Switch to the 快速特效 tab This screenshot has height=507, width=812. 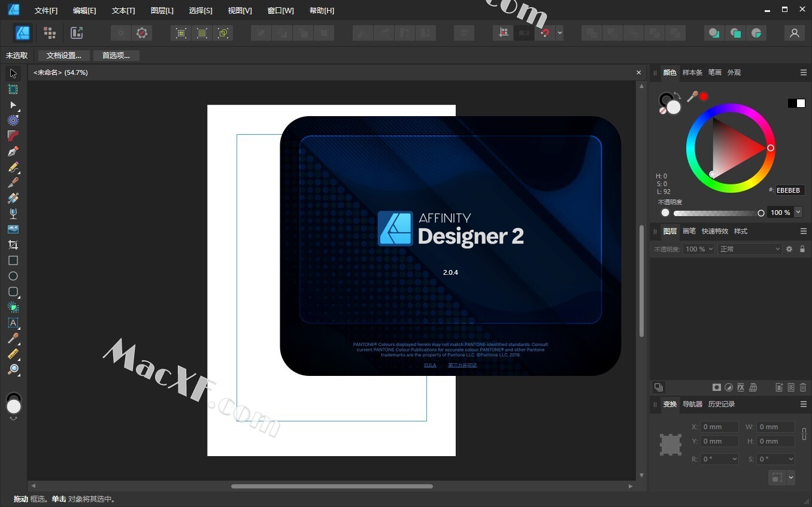point(715,231)
